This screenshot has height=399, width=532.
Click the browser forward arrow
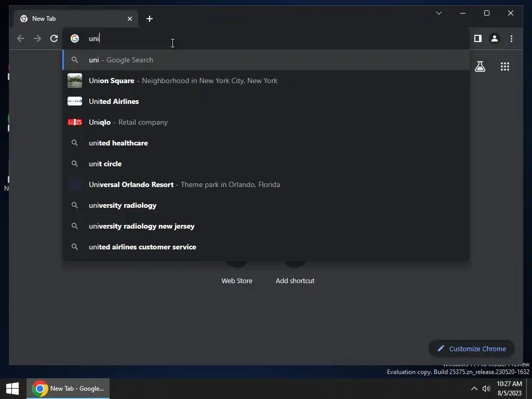[x=37, y=38]
